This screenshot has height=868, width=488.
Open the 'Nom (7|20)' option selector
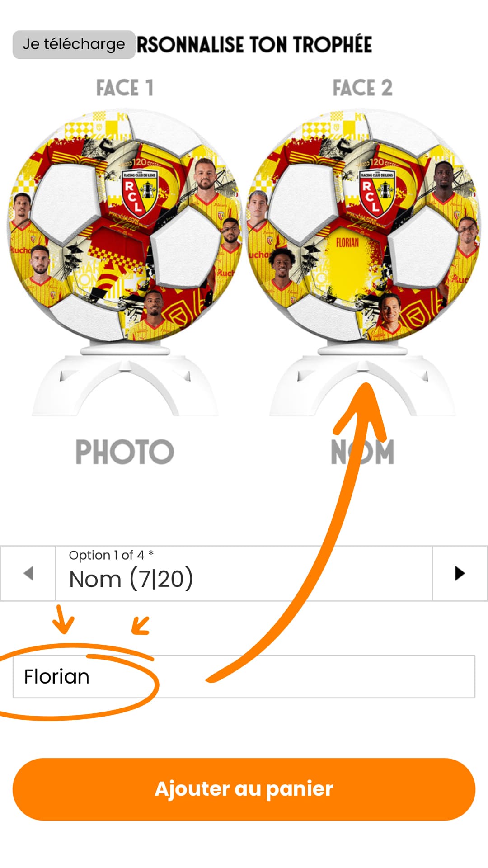(x=244, y=573)
